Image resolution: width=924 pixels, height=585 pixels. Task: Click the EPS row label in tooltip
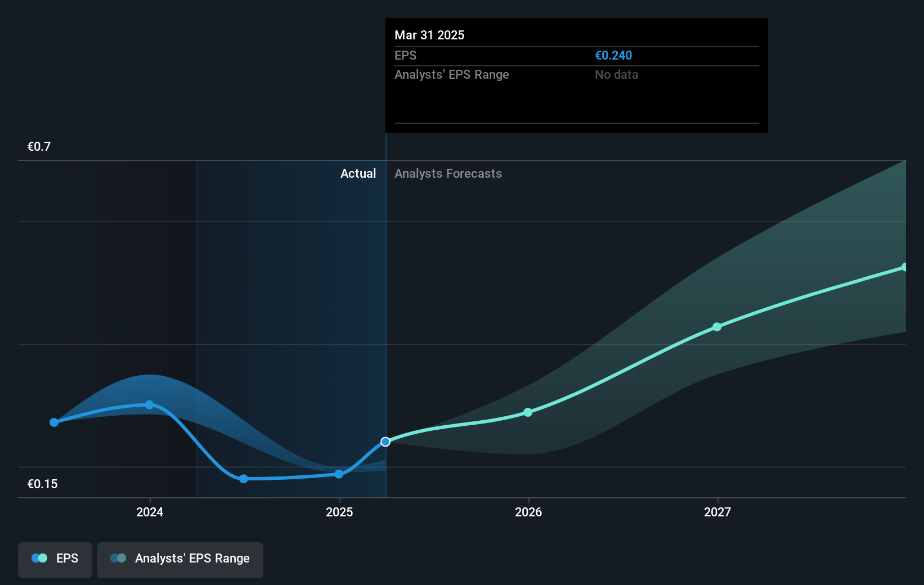tap(405, 56)
